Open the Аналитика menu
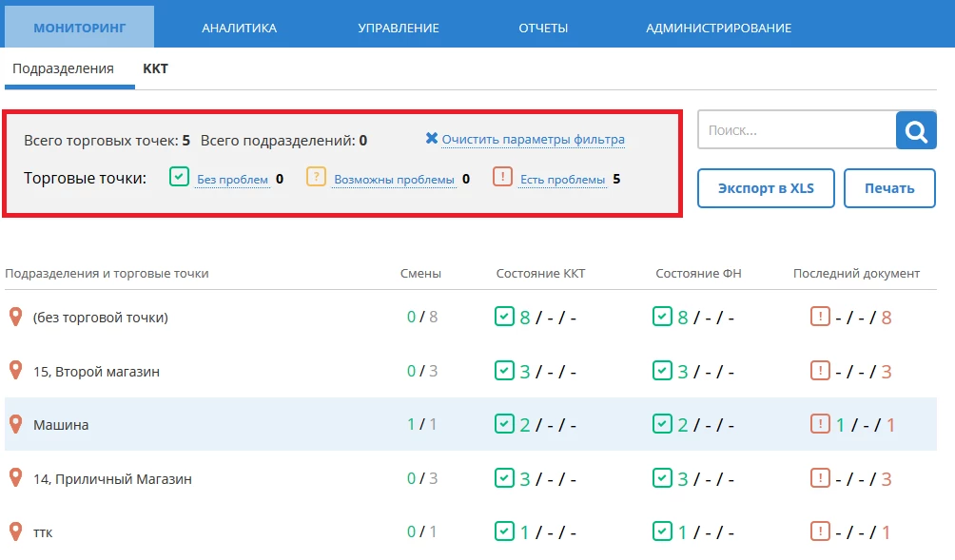Screen dimensions: 955x560 (239, 28)
